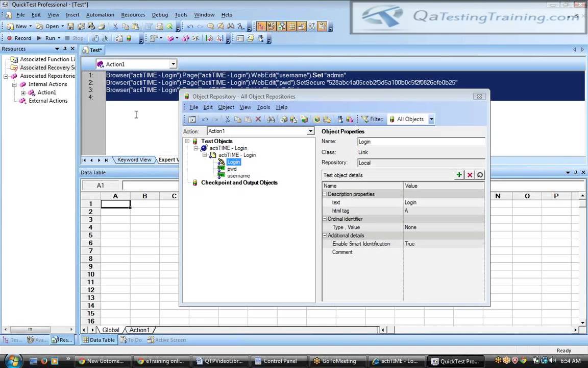Click the Name field containing Login
This screenshot has width=588, height=368.
click(x=421, y=142)
